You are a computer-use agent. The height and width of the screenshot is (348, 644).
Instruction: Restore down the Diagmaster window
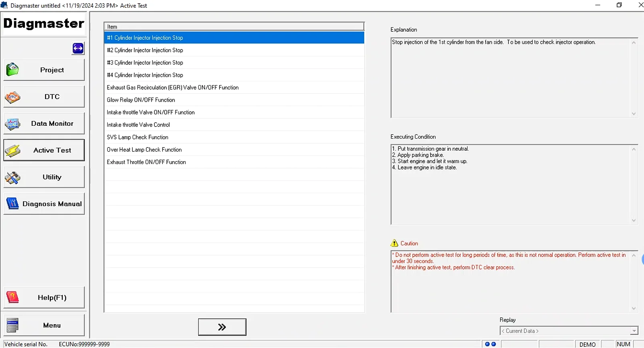pyautogui.click(x=619, y=5)
